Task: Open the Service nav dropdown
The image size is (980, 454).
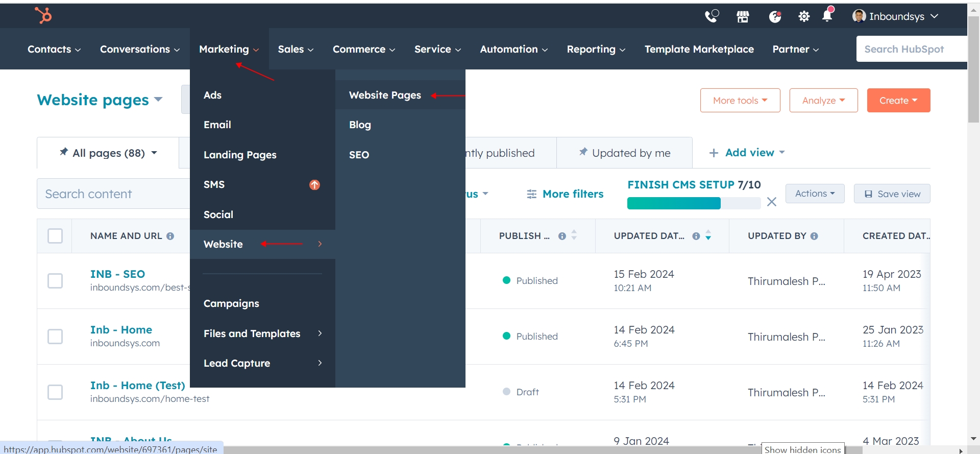Action: [437, 49]
